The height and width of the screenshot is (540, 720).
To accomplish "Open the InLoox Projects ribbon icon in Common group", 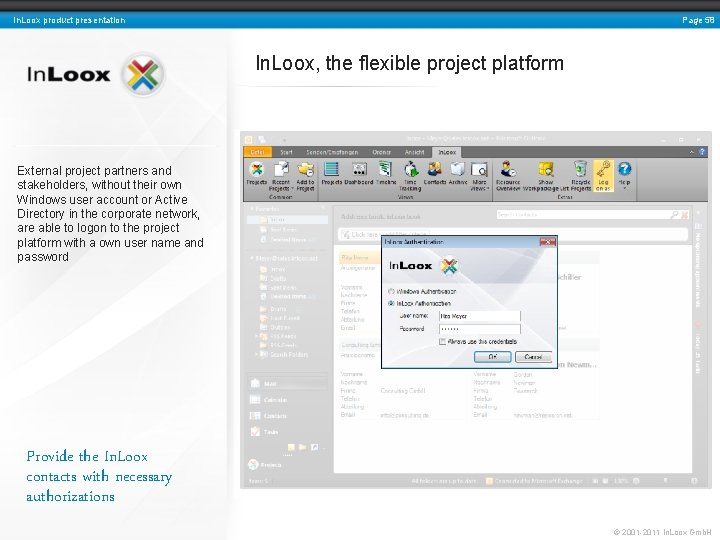I will pyautogui.click(x=257, y=173).
